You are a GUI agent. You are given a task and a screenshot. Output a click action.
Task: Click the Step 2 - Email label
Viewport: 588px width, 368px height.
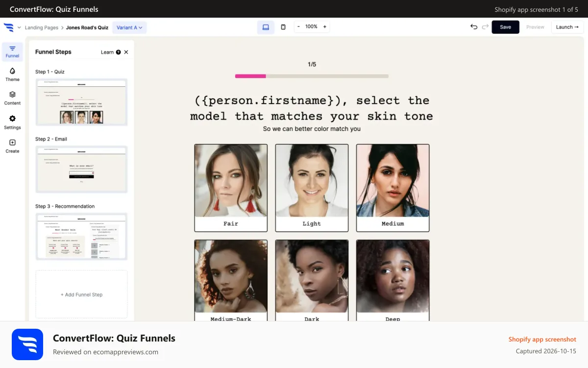51,139
